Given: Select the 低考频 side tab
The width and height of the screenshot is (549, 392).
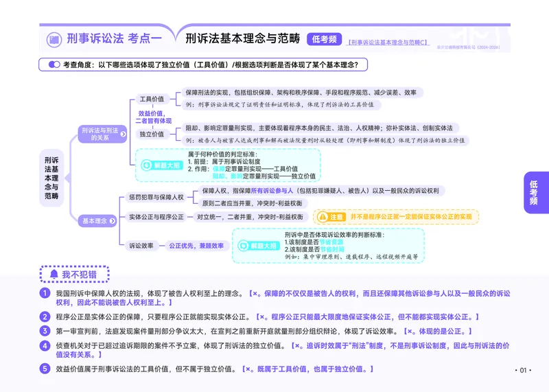Looking at the screenshot, I should point(536,192).
